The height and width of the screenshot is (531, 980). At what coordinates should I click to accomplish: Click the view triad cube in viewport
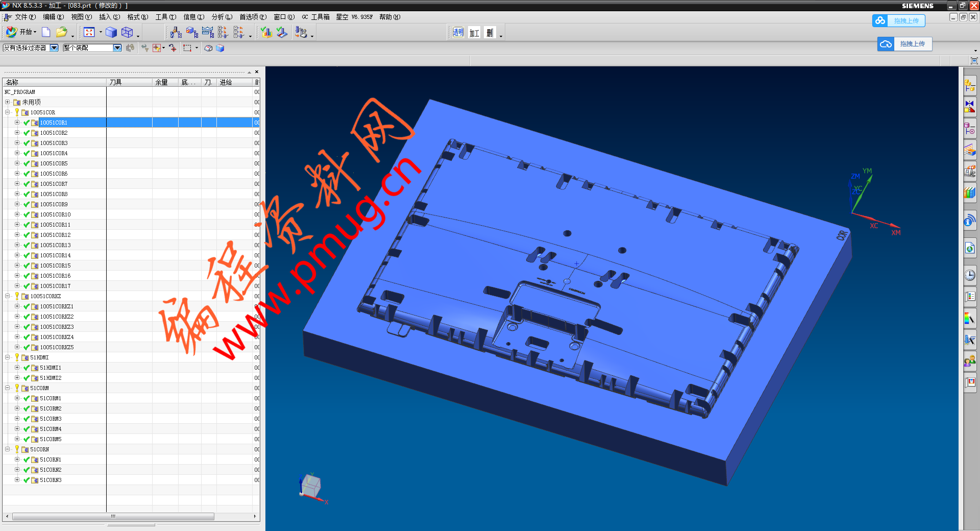(311, 486)
